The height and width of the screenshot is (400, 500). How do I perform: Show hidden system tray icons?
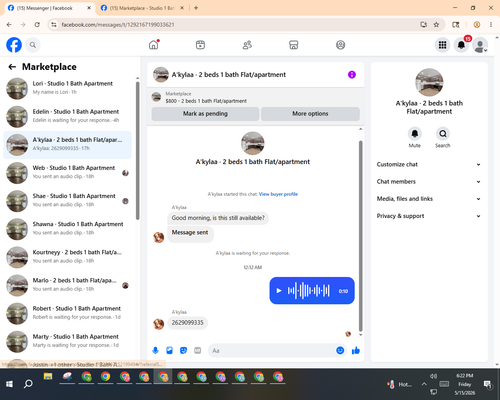[424, 384]
